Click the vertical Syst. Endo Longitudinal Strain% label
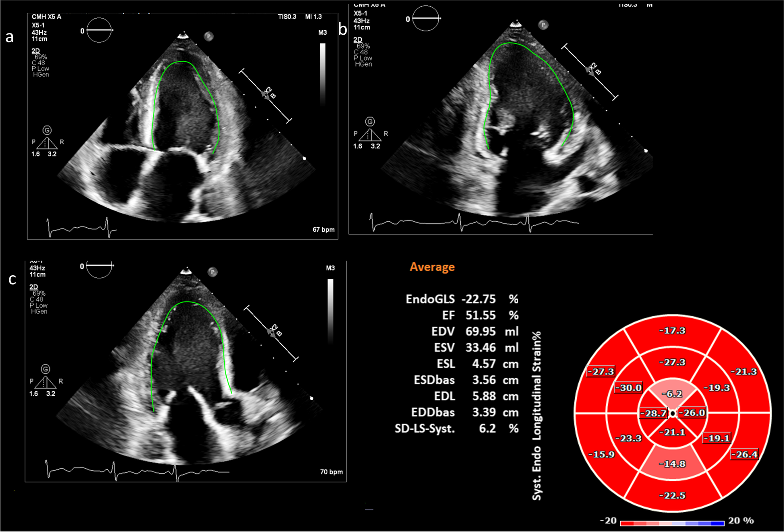Viewport: 784px width, 532px height. pyautogui.click(x=536, y=416)
